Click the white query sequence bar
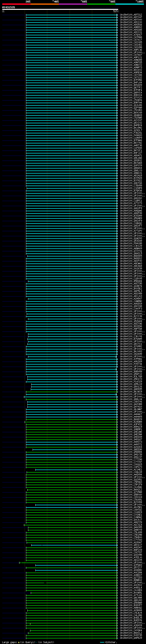This screenshot has height=644, width=146. [x=60, y=9]
